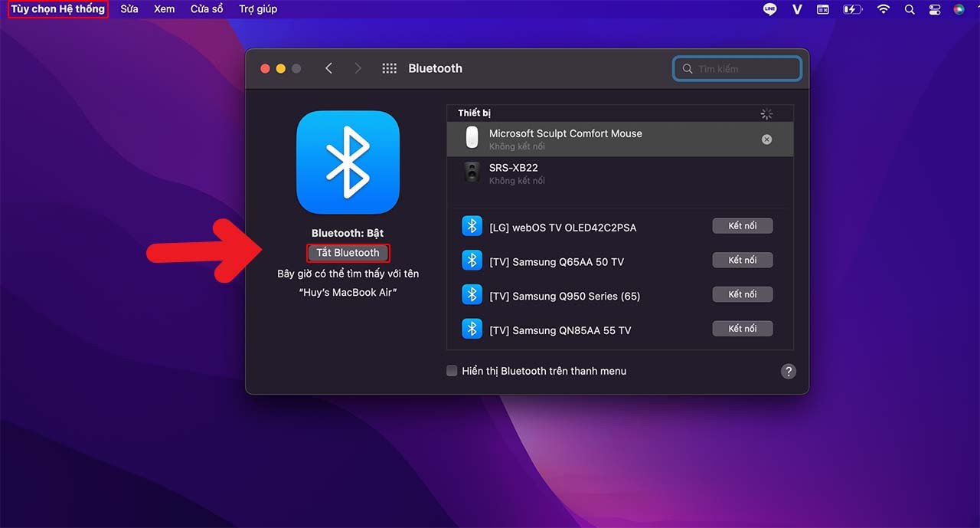The width and height of the screenshot is (980, 528).
Task: Click the Bluetooth icon beside Samsung Q65AA TV
Action: (x=472, y=261)
